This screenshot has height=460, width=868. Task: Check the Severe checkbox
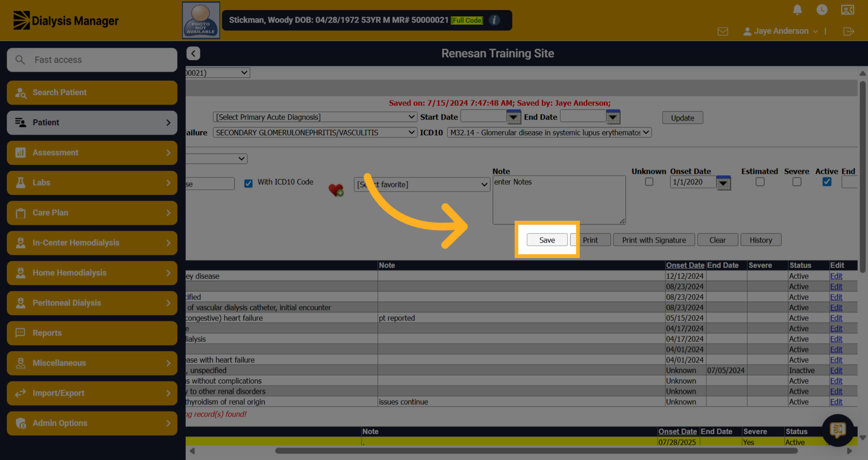(797, 182)
